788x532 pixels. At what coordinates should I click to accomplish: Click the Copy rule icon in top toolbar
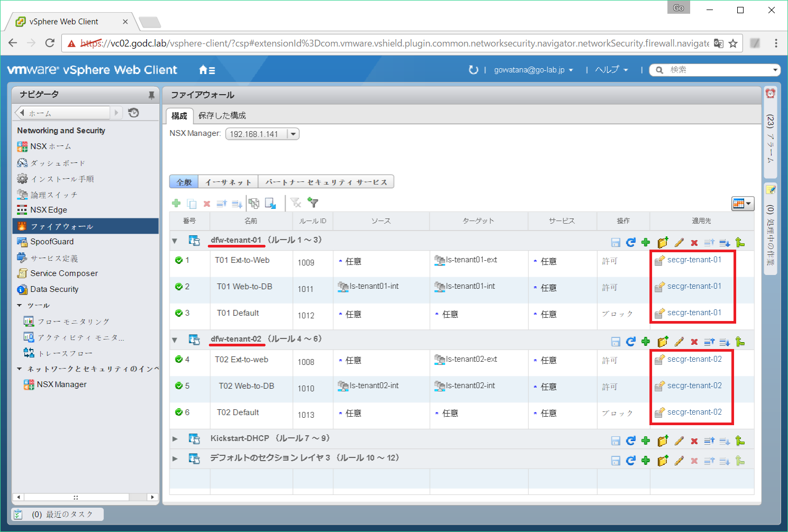tap(192, 204)
